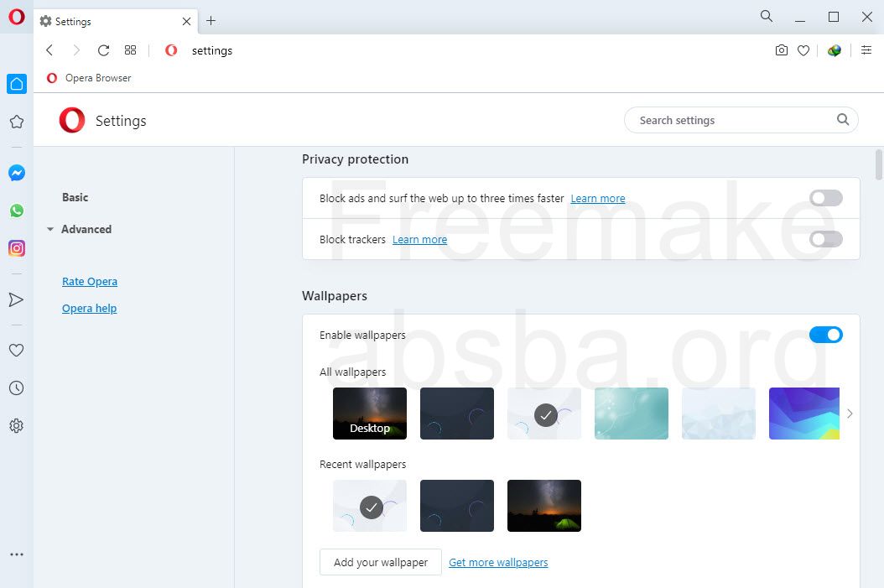The image size is (884, 588).
Task: Select dark wallpaper in All wallpapers
Action: [456, 414]
